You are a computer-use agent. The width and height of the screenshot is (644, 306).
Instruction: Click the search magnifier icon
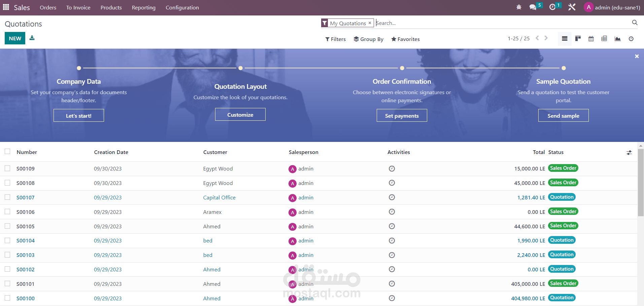tap(635, 23)
